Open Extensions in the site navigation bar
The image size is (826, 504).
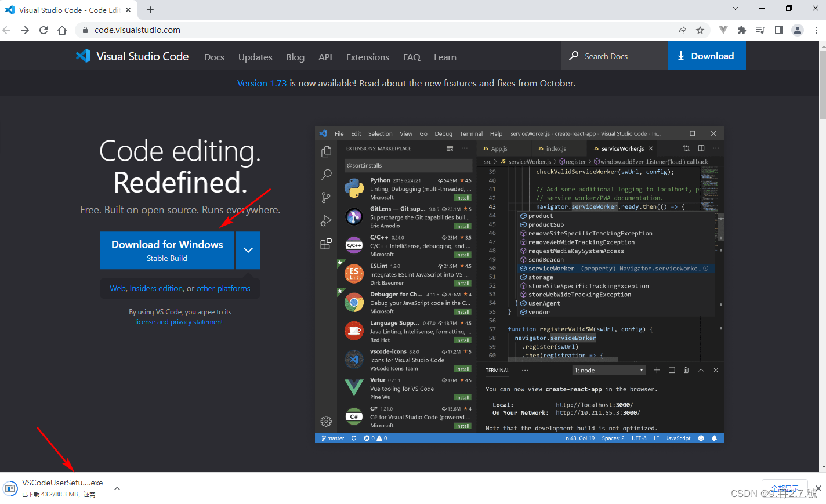tap(368, 57)
